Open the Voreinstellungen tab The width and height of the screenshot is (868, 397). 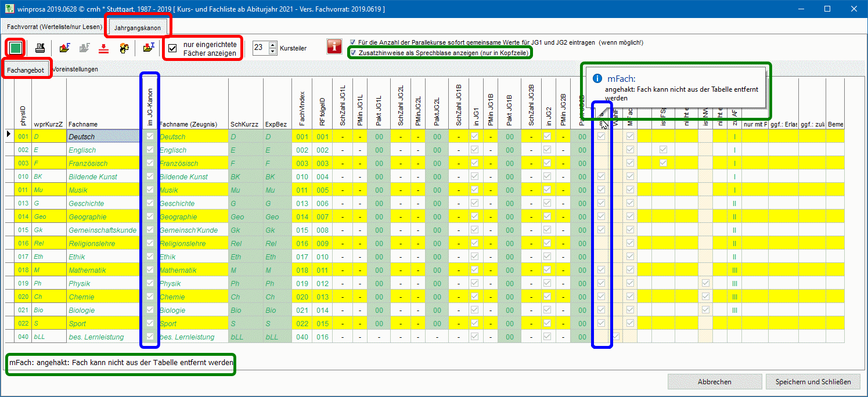pos(75,69)
